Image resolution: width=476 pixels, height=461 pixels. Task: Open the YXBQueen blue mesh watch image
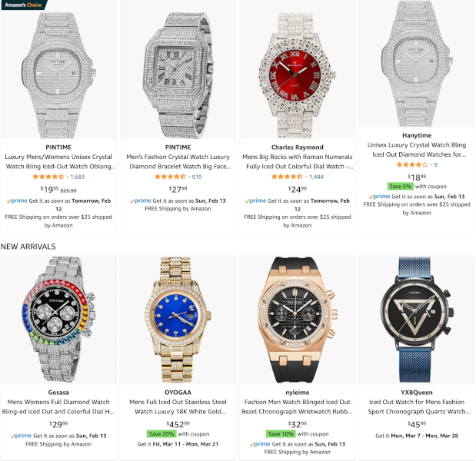(417, 320)
